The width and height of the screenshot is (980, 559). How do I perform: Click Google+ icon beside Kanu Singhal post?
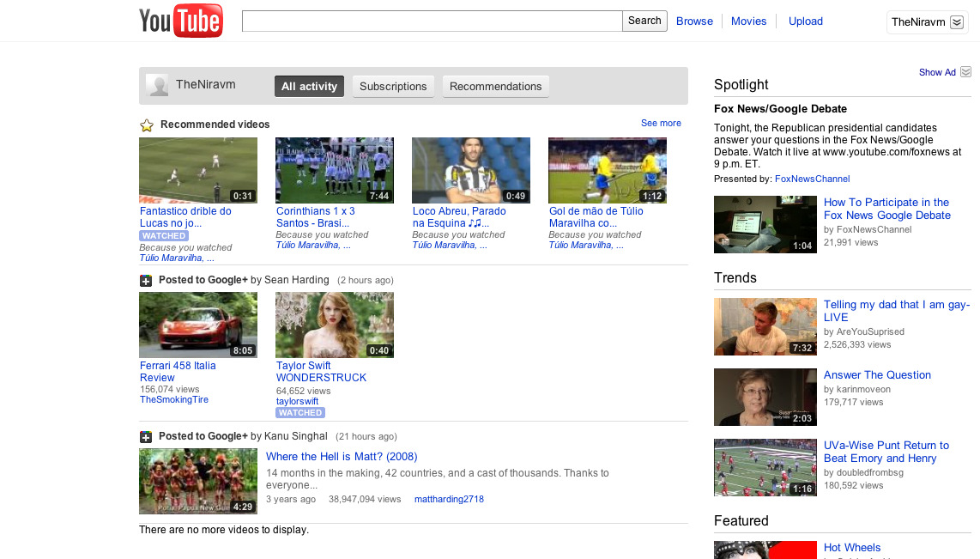pos(146,437)
